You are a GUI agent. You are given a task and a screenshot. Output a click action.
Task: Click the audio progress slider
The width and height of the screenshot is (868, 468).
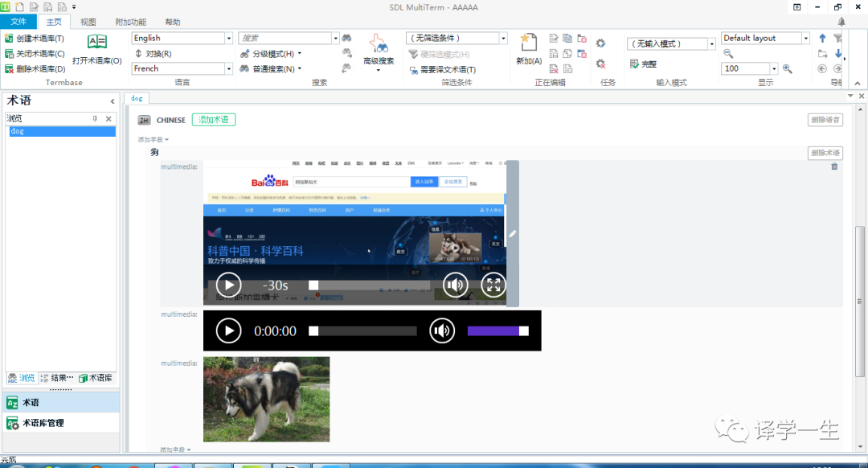coord(362,331)
